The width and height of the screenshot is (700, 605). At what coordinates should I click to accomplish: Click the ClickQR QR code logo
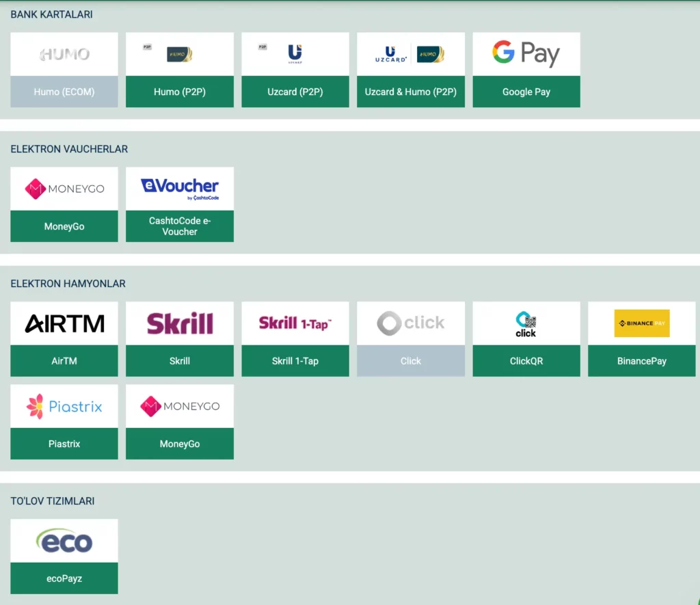(x=526, y=323)
